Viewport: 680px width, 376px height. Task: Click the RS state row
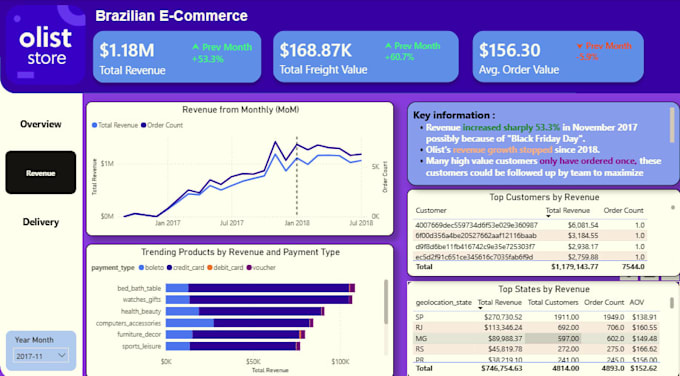(536, 349)
